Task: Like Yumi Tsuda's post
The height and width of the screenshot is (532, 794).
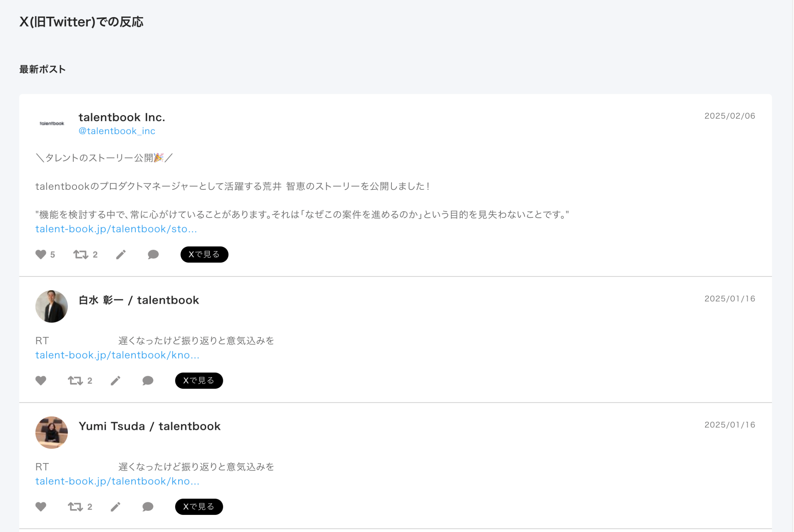Action: (41, 507)
